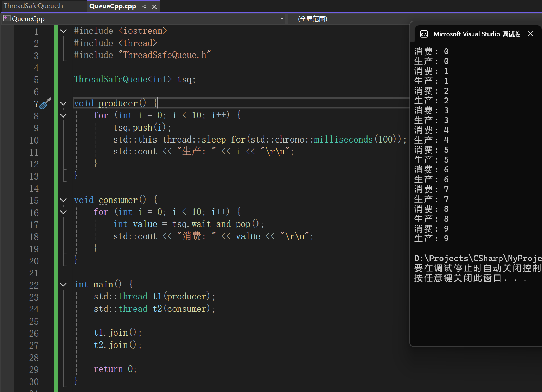Select the QueueCpp.cpp tab
This screenshot has width=542, height=392.
pyautogui.click(x=113, y=6)
